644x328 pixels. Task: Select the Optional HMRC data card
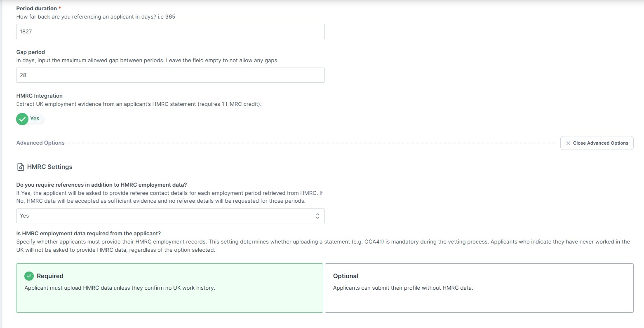[x=479, y=288]
